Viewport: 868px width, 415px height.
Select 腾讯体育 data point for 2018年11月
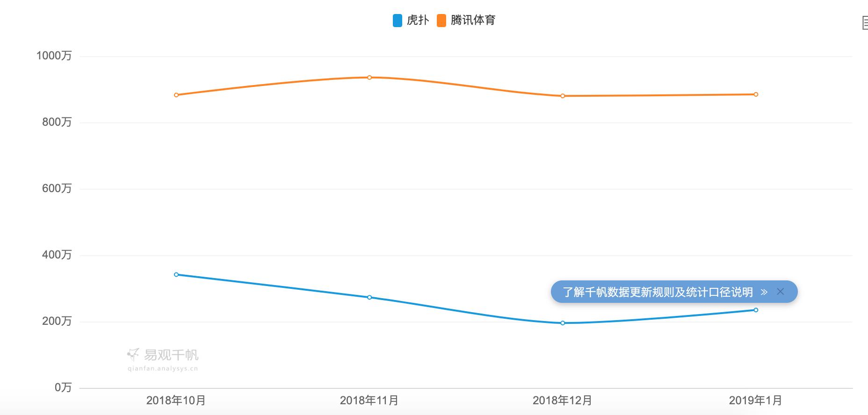pos(369,78)
